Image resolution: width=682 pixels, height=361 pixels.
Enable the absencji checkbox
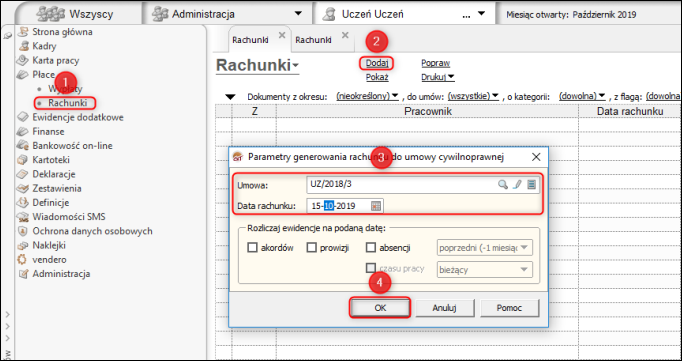point(371,248)
